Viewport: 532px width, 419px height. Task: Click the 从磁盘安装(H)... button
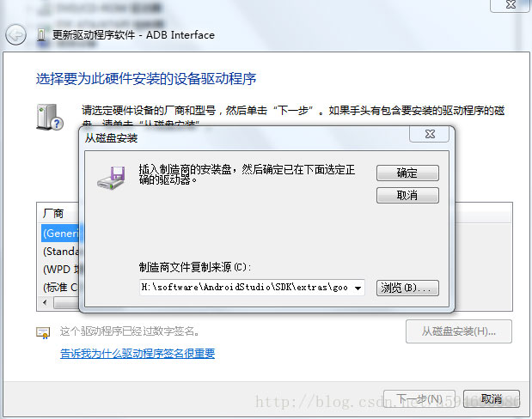(459, 331)
